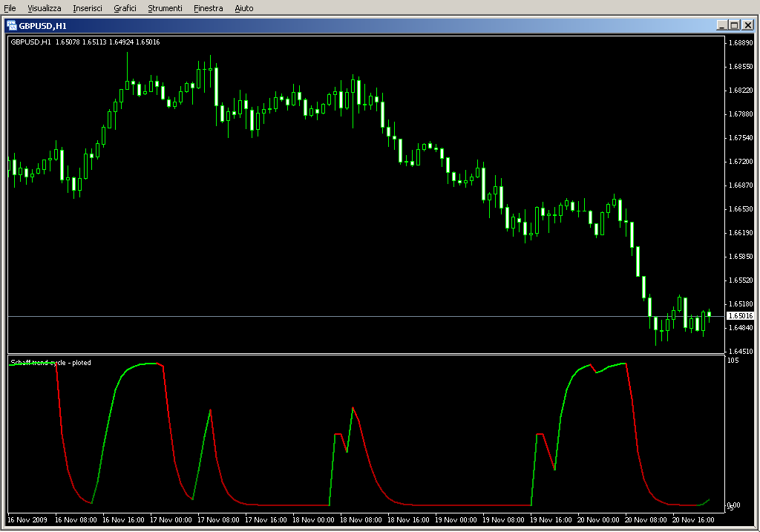The height and width of the screenshot is (532, 760).
Task: Click the 20 Nov 08:00 time label
Action: [x=646, y=520]
